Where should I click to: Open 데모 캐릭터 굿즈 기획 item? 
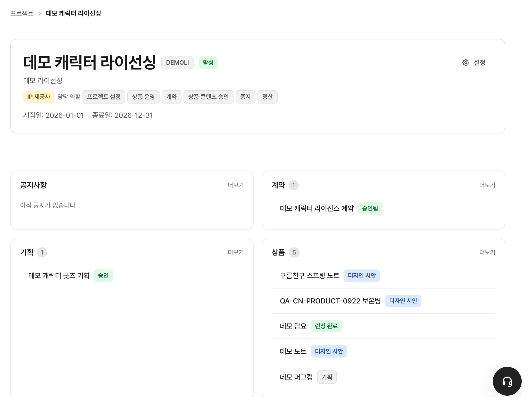tap(59, 276)
